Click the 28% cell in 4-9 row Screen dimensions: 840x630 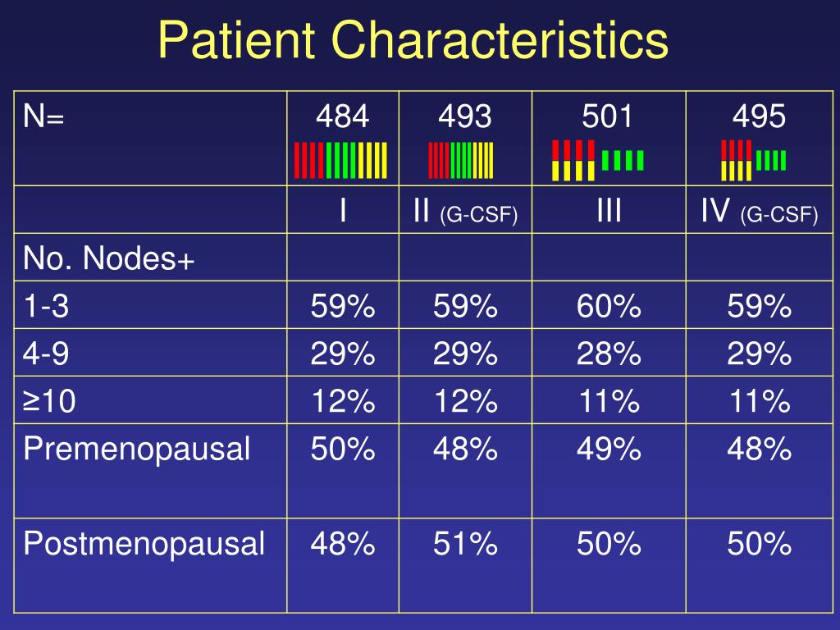pyautogui.click(x=609, y=354)
